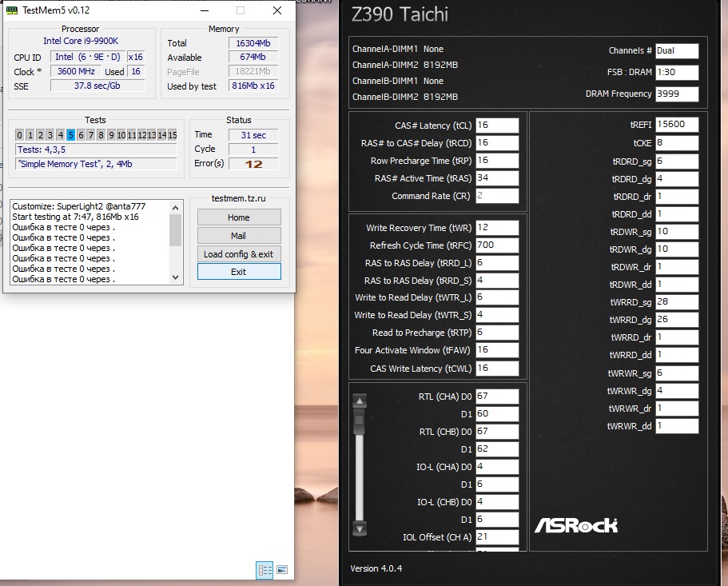Click the Exit button in TestMem5

(239, 272)
